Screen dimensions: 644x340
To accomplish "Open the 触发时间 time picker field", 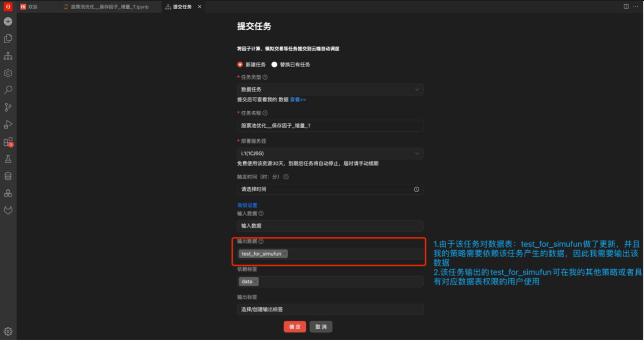I will point(330,189).
